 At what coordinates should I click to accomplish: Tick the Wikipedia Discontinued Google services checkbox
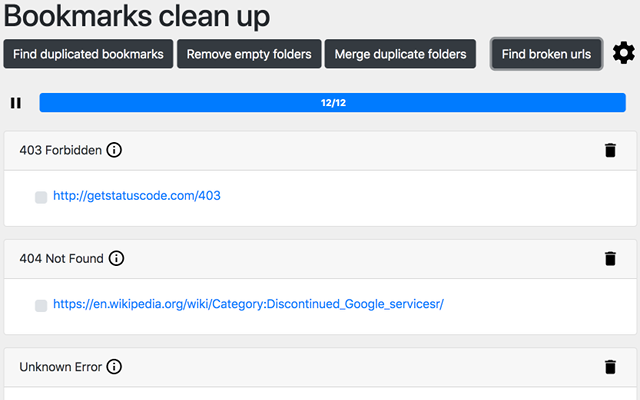41,305
